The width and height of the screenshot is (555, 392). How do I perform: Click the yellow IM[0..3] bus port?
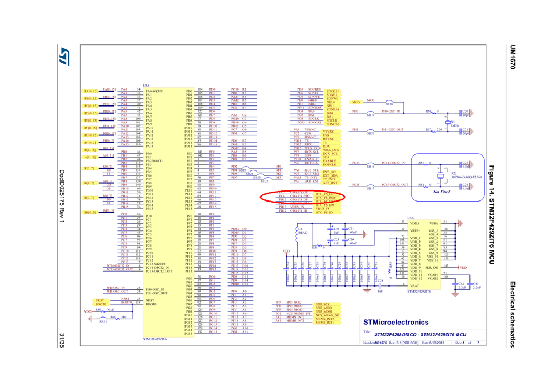click(89, 212)
